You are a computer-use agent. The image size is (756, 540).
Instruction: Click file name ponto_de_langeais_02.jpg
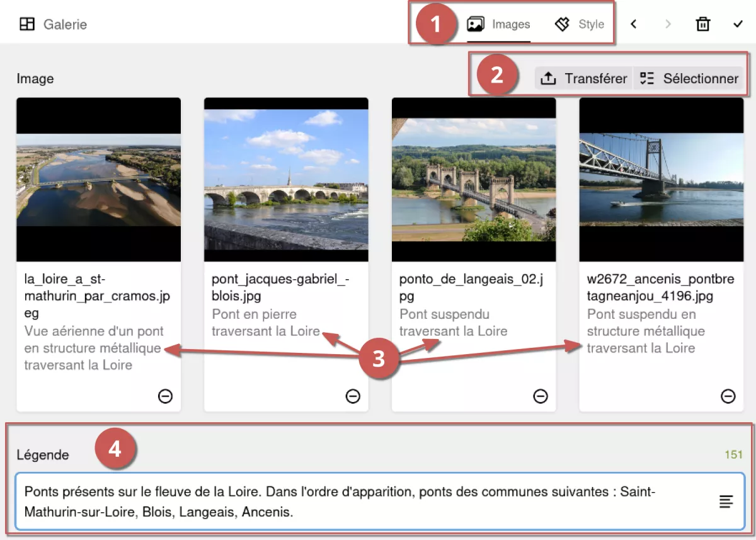[471, 287]
